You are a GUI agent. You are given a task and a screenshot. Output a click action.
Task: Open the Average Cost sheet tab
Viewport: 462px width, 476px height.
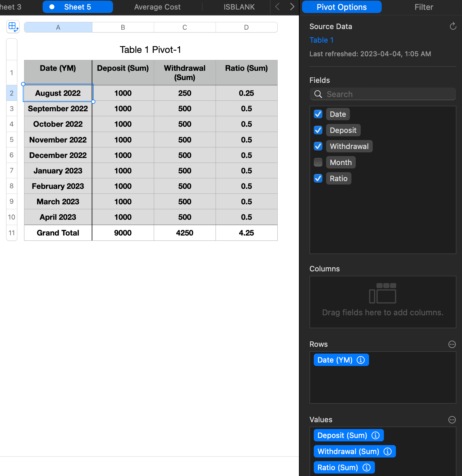click(157, 6)
